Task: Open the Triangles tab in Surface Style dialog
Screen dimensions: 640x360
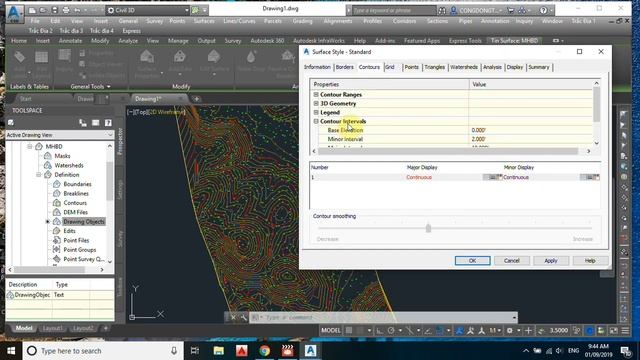Action: 434,67
